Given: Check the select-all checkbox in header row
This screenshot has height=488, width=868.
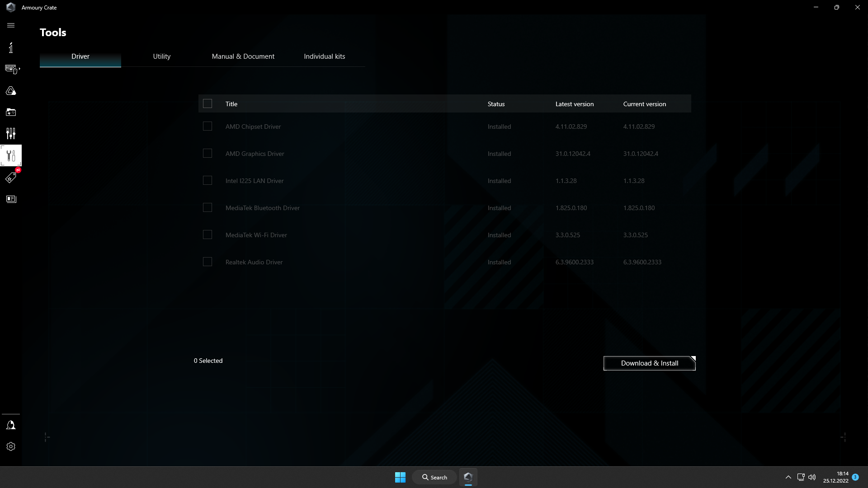Looking at the screenshot, I should tap(208, 103).
